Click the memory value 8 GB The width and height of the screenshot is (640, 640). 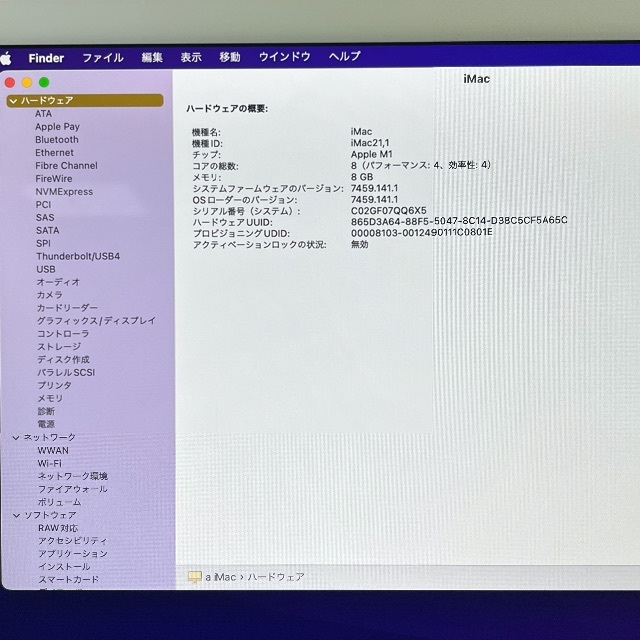tap(362, 177)
